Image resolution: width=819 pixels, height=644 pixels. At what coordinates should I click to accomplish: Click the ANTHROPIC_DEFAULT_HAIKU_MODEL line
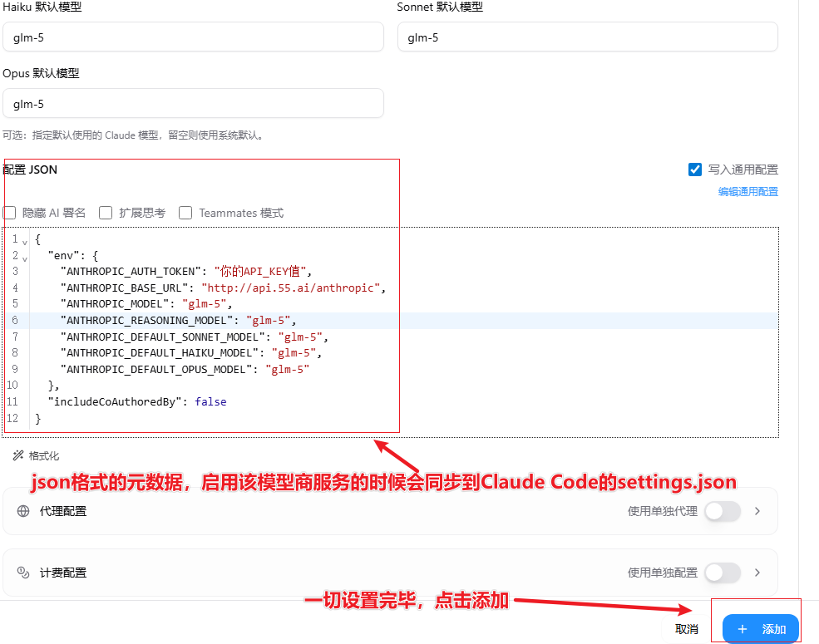click(x=191, y=353)
